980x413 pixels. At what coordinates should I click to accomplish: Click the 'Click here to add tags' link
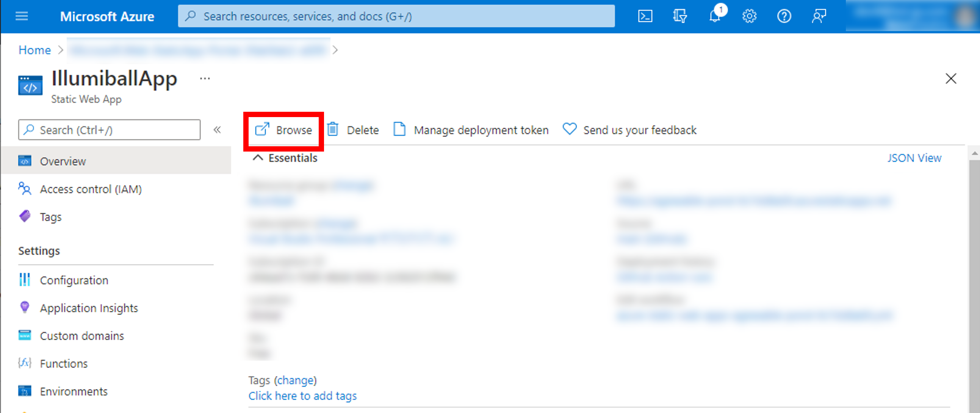click(x=302, y=396)
